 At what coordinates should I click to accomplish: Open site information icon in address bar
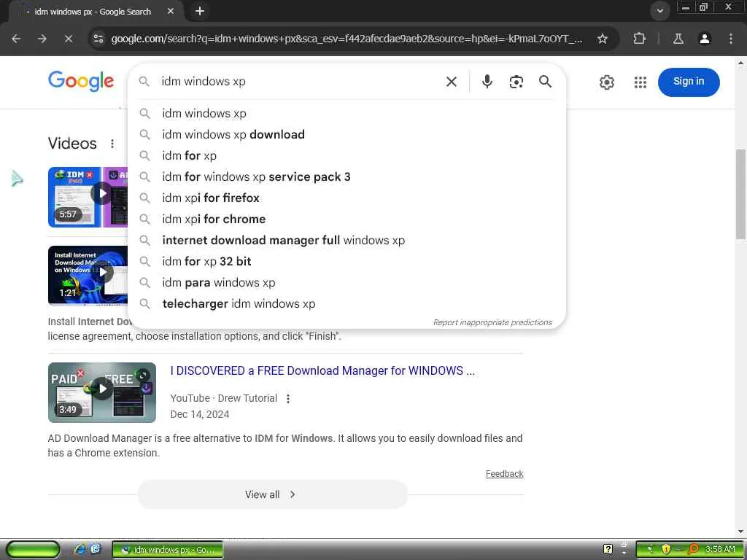pyautogui.click(x=98, y=39)
